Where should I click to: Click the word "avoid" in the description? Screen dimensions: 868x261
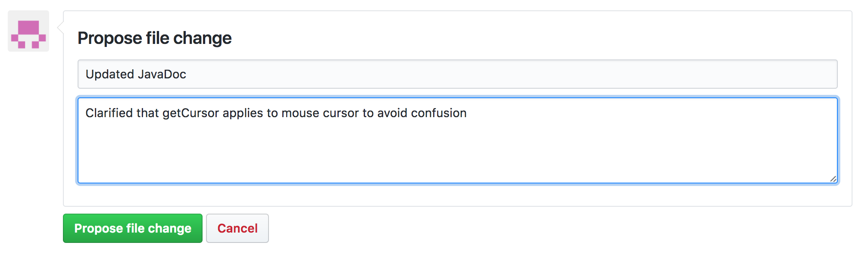click(392, 113)
